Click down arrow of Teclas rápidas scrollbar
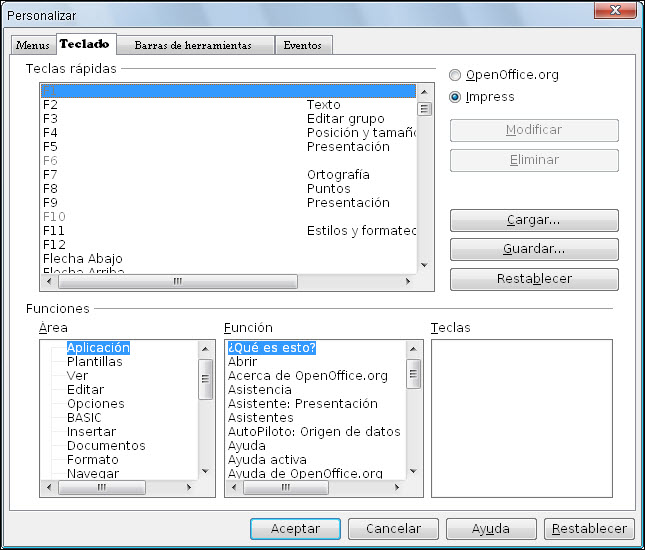 [x=425, y=265]
